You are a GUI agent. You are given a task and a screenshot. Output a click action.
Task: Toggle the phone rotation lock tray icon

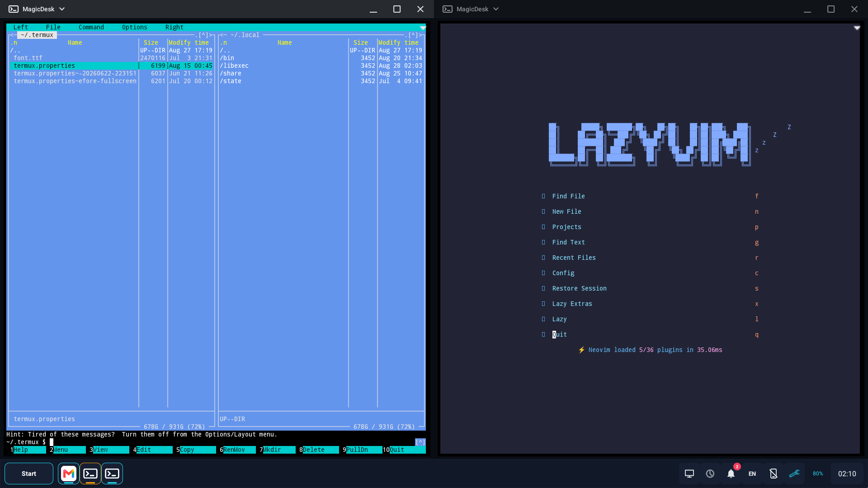(774, 474)
